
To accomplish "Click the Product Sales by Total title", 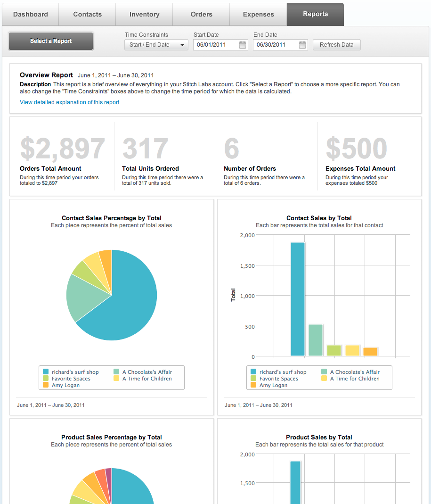I will tap(319, 437).
